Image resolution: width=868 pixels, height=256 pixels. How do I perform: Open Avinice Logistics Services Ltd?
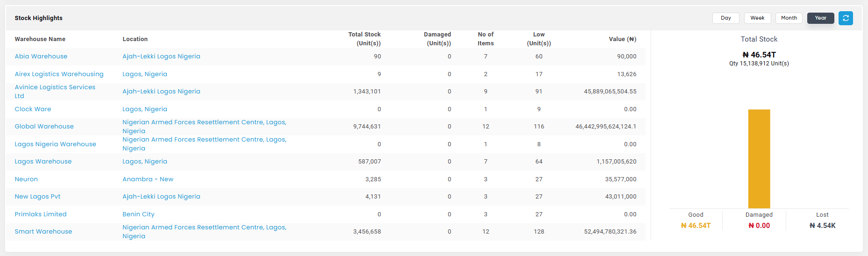tap(55, 92)
